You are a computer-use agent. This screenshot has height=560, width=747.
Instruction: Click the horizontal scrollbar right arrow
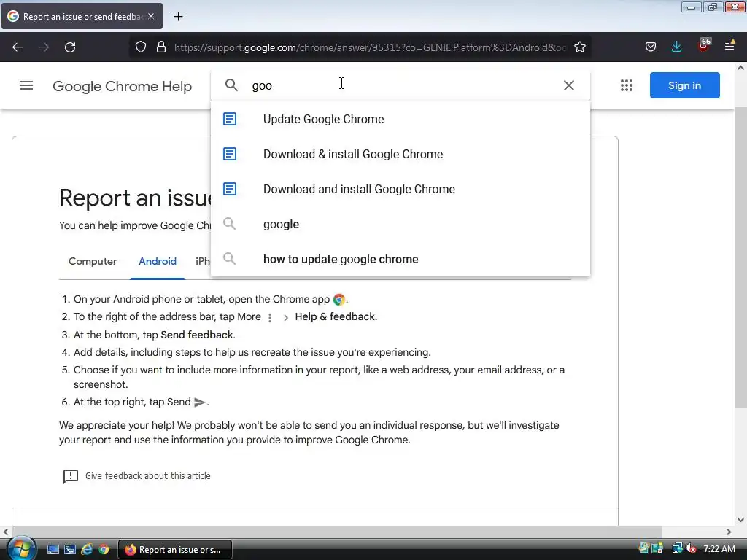[x=729, y=532]
